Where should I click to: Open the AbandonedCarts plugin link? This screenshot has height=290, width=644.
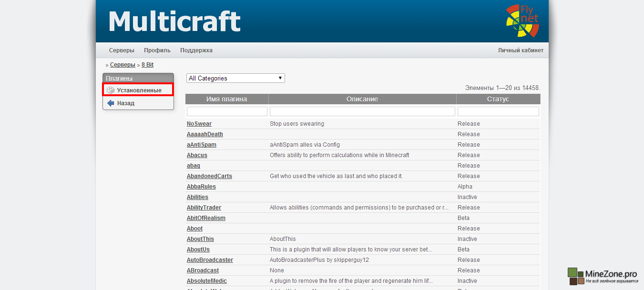[x=209, y=176]
